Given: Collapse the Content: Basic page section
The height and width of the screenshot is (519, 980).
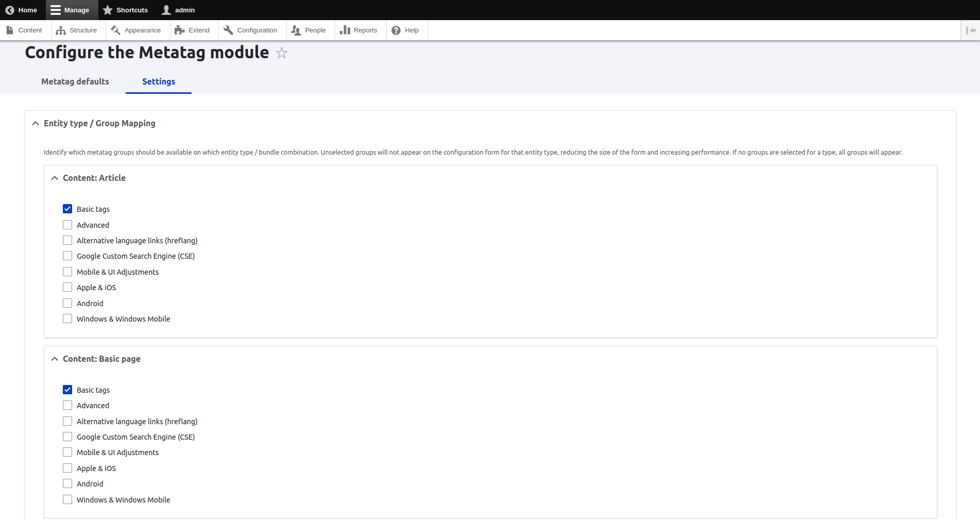Looking at the screenshot, I should point(55,359).
